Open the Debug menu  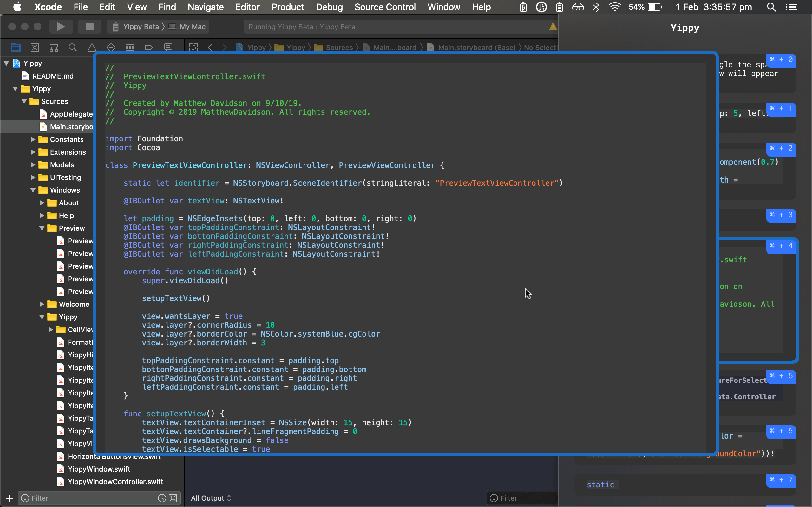(x=327, y=7)
